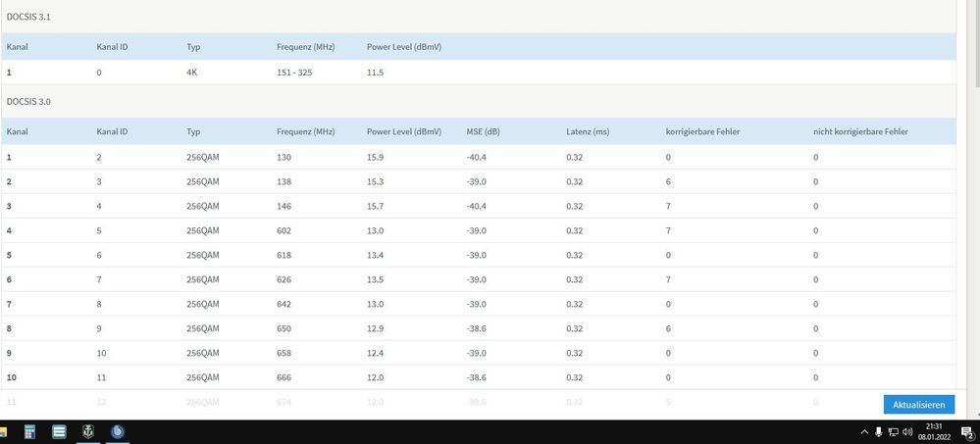Image resolution: width=980 pixels, height=444 pixels.
Task: Click the MSE (dB) column header
Action: 483,131
